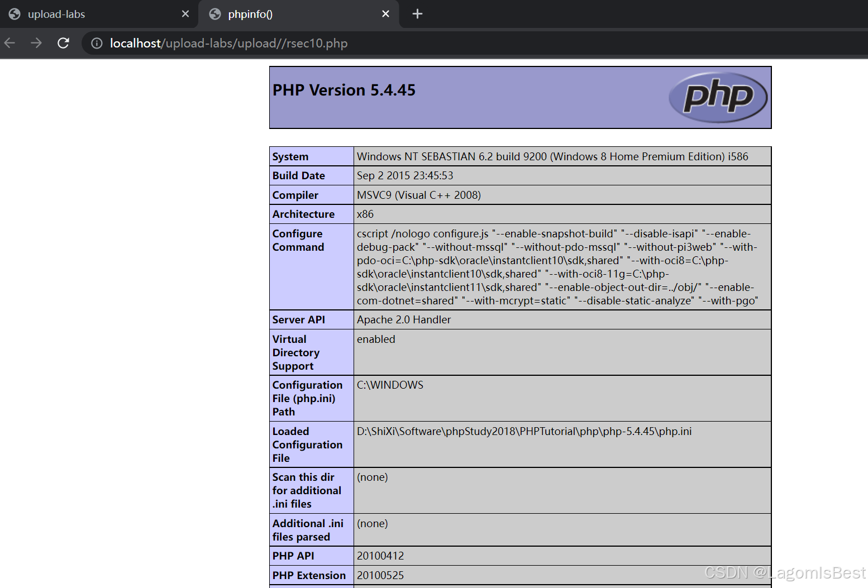Viewport: 868px width, 588px height.
Task: Select the PHP API label
Action: (x=293, y=556)
